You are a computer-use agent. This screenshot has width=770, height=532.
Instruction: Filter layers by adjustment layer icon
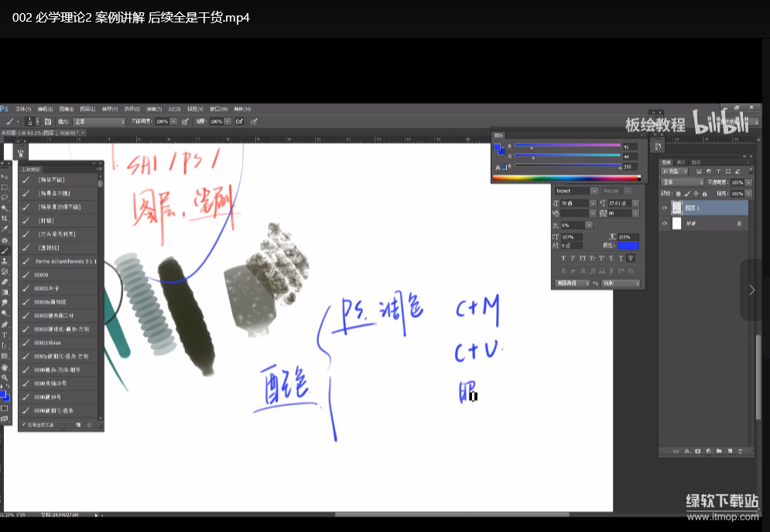coord(709,172)
